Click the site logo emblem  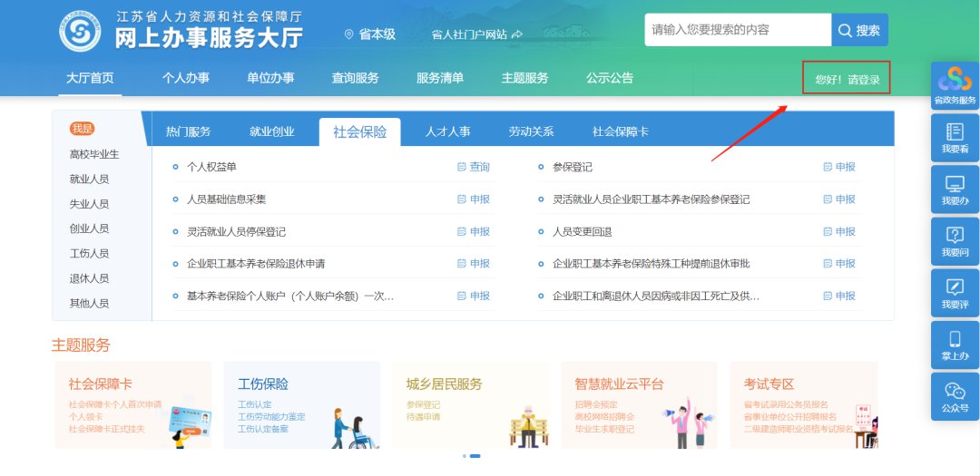(81, 32)
